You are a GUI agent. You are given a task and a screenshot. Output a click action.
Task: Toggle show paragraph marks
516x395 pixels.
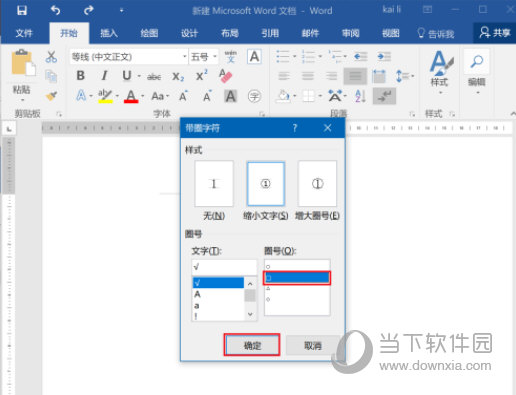tap(384, 96)
